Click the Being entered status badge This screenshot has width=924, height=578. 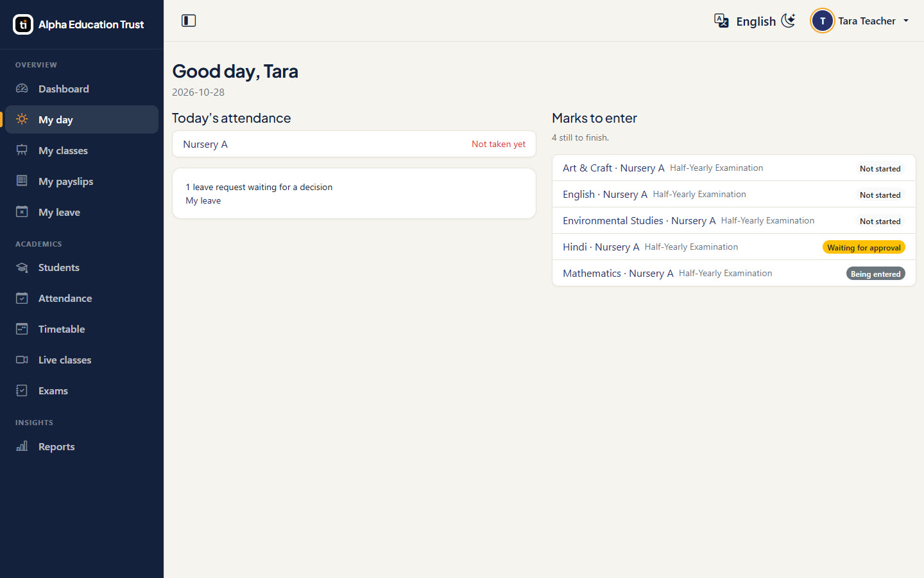click(x=876, y=274)
